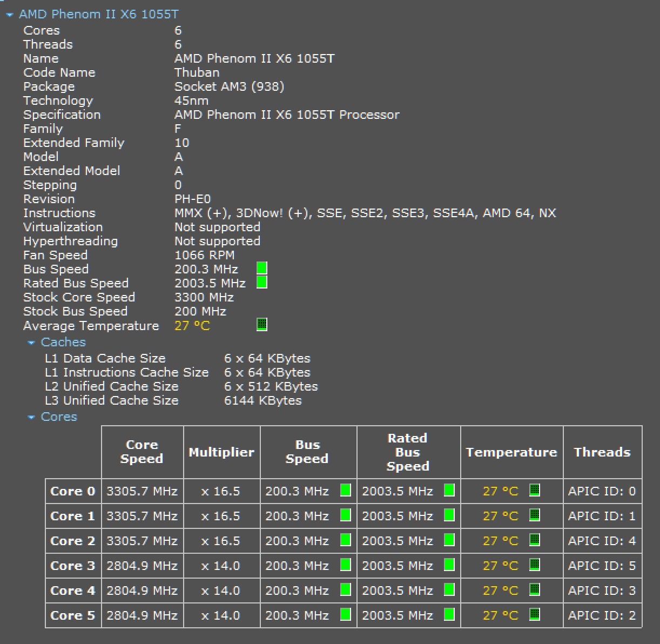Click Core 0 rated bus speed indicator
This screenshot has width=660, height=644.
[449, 490]
